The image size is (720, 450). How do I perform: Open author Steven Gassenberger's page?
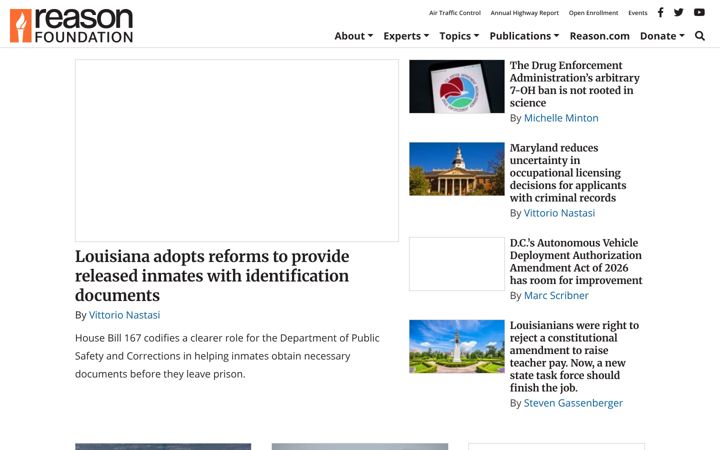tap(573, 403)
